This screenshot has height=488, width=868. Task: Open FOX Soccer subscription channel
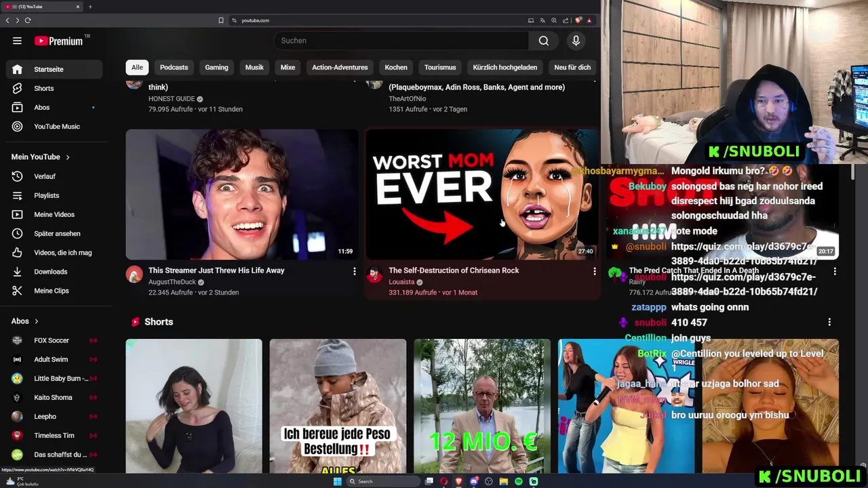click(54, 340)
